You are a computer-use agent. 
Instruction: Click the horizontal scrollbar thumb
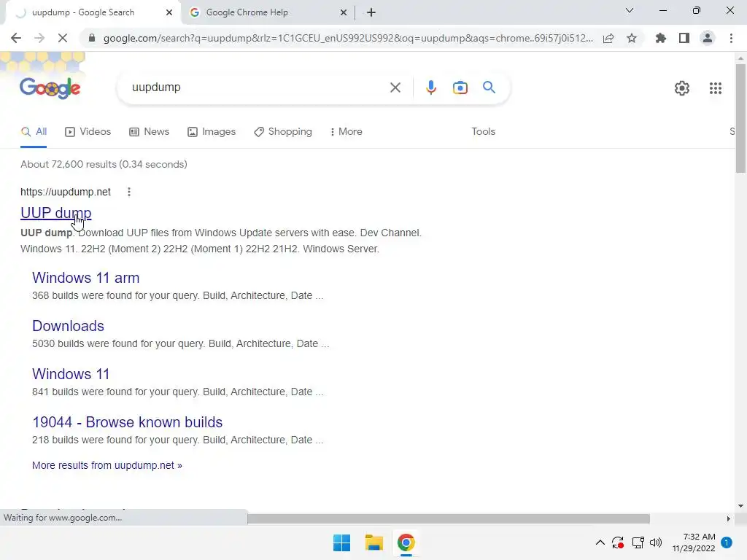click(x=449, y=518)
